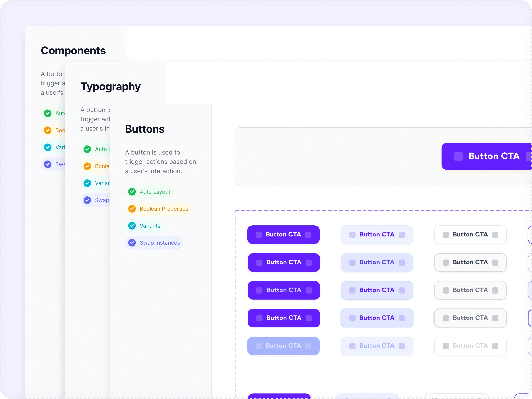The image size is (532, 399).
Task: Click the Buttons heading text
Action: [145, 129]
